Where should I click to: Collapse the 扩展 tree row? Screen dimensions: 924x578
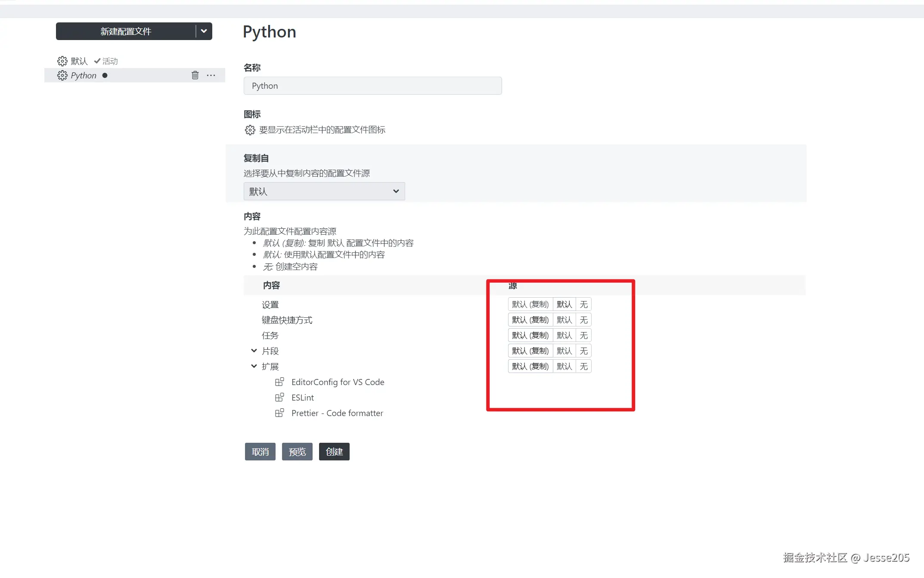pos(254,367)
